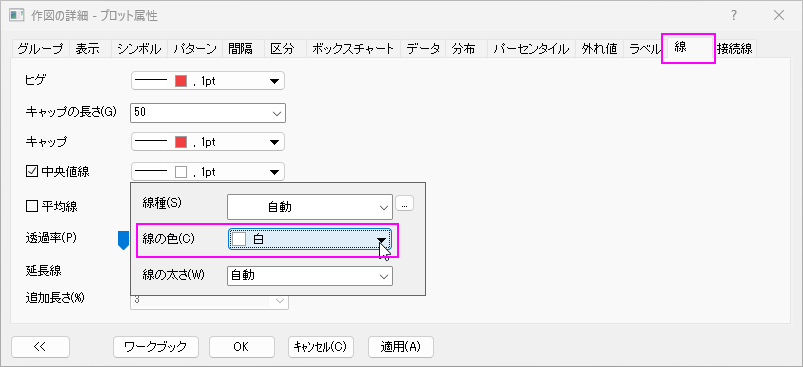
Task: Go to the 外れ値 tab
Action: coord(599,49)
